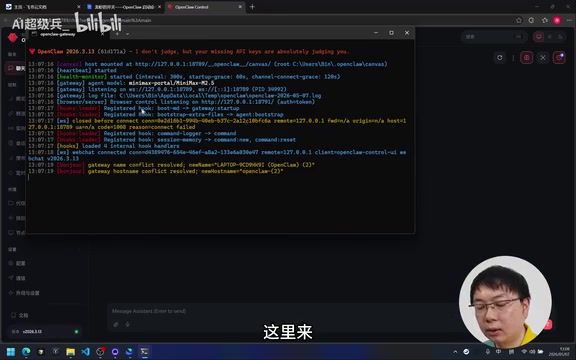Click the red browser profile avatar
576x360 pixels.
point(557,20)
